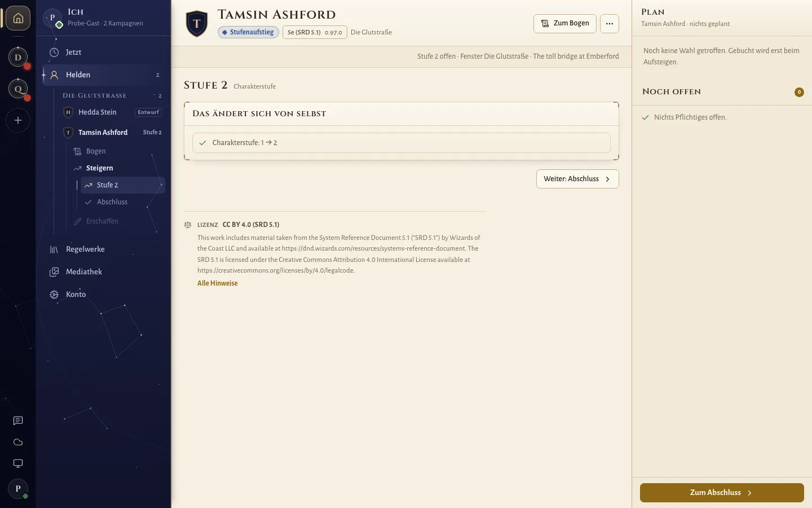Open Konto settings
This screenshot has width=812, height=508.
tap(103, 295)
